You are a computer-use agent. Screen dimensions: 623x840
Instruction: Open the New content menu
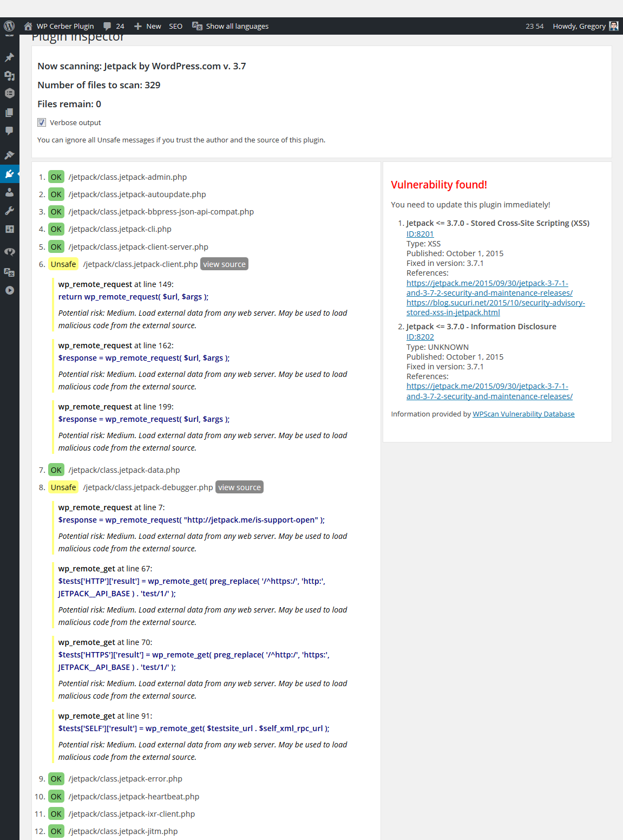tap(147, 26)
